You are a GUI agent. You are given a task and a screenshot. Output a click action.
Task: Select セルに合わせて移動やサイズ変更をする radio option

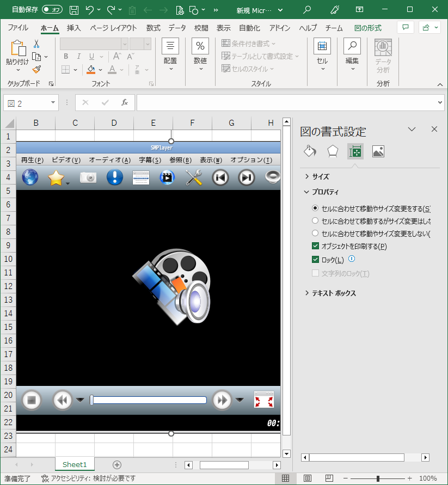coord(315,208)
